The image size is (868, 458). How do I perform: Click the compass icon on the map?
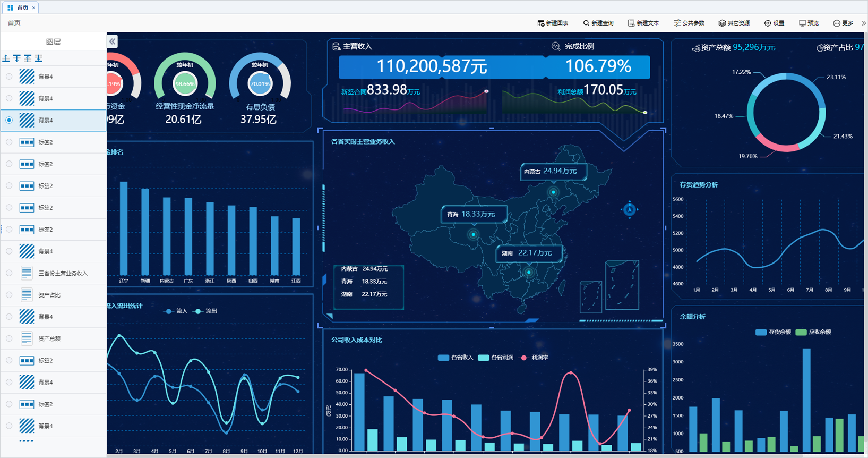629,210
